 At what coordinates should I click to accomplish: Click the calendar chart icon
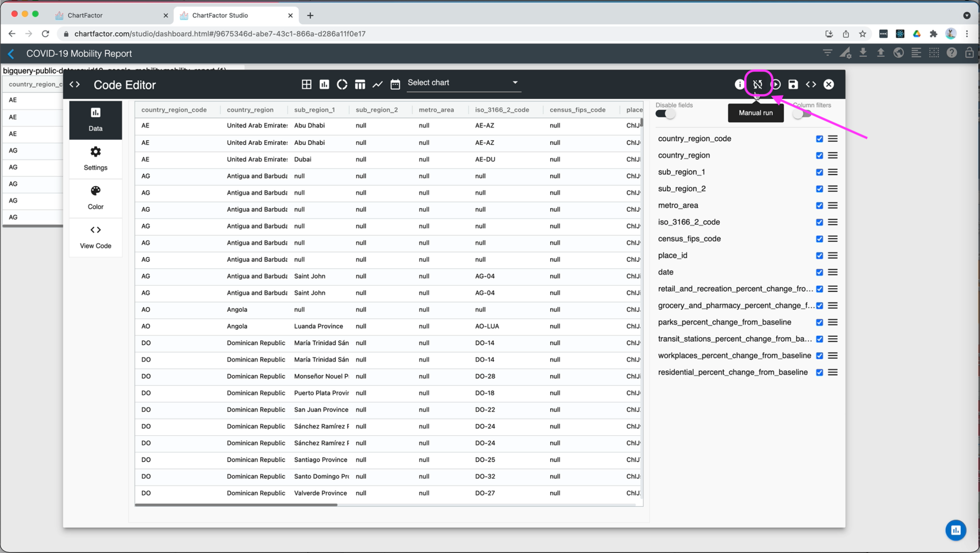pos(395,84)
